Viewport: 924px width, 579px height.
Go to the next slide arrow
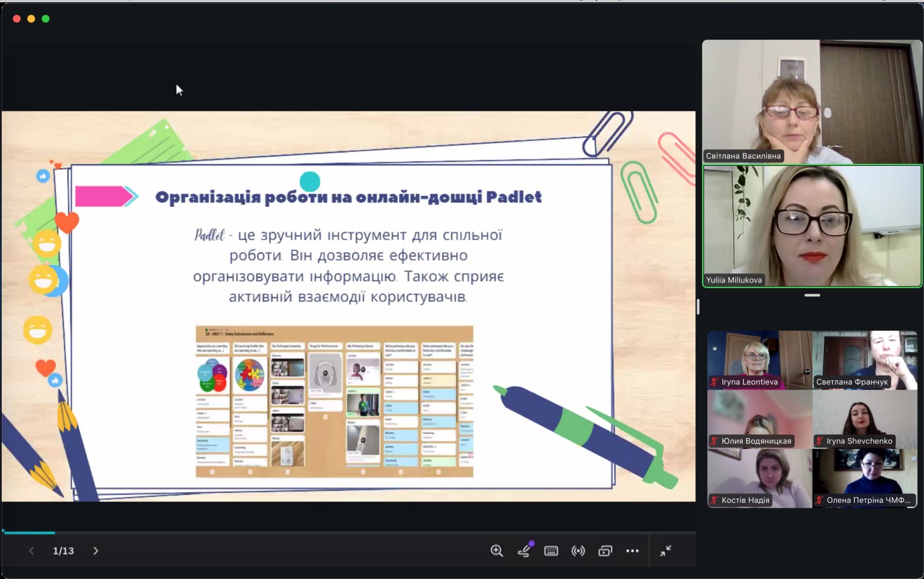coord(96,551)
